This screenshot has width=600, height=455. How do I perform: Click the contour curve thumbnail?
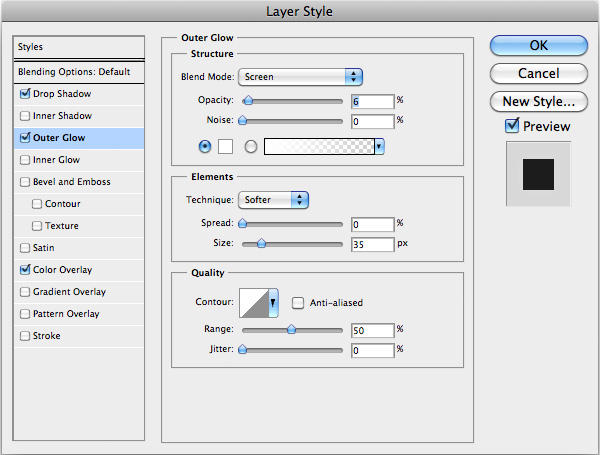pos(254,303)
